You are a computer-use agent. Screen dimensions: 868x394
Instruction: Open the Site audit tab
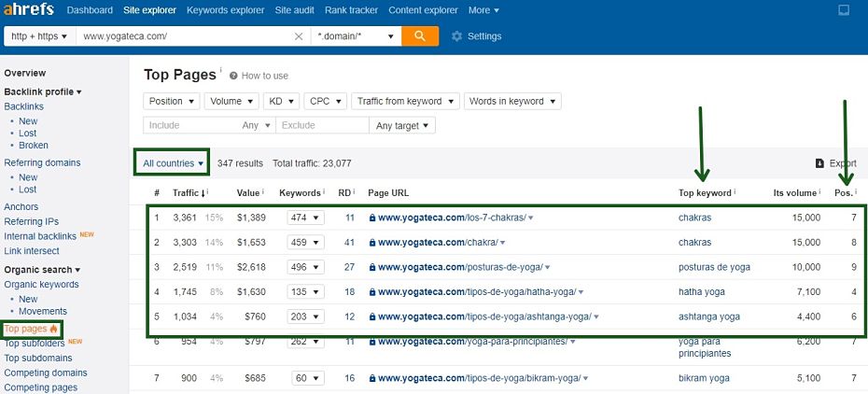[295, 10]
